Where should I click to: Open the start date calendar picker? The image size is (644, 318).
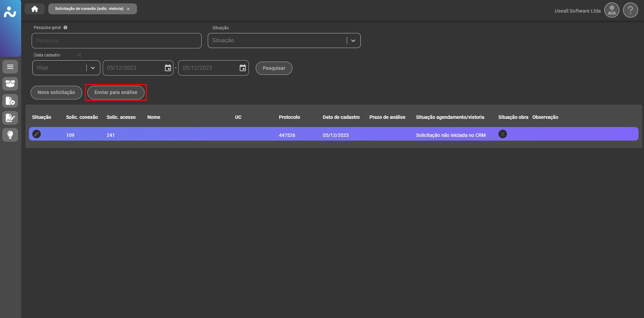[168, 68]
